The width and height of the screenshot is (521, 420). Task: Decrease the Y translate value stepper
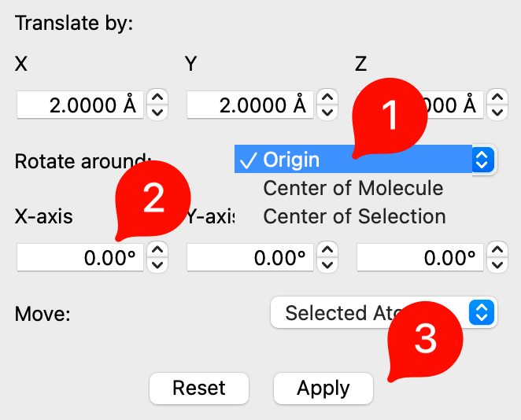(x=327, y=112)
